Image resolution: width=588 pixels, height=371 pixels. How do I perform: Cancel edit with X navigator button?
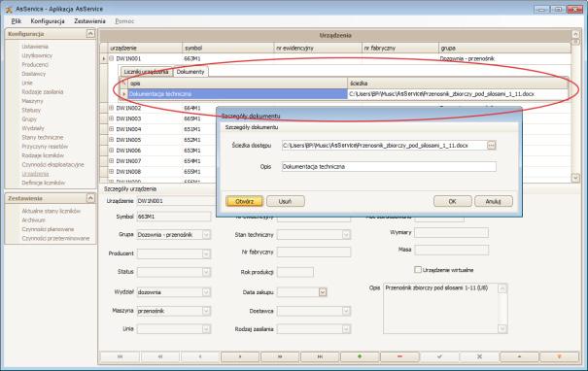point(479,356)
